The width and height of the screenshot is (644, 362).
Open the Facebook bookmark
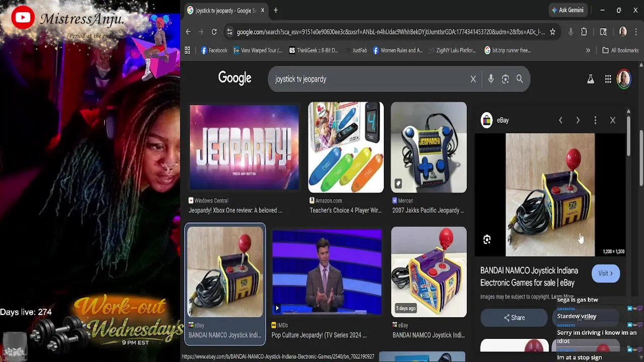214,50
